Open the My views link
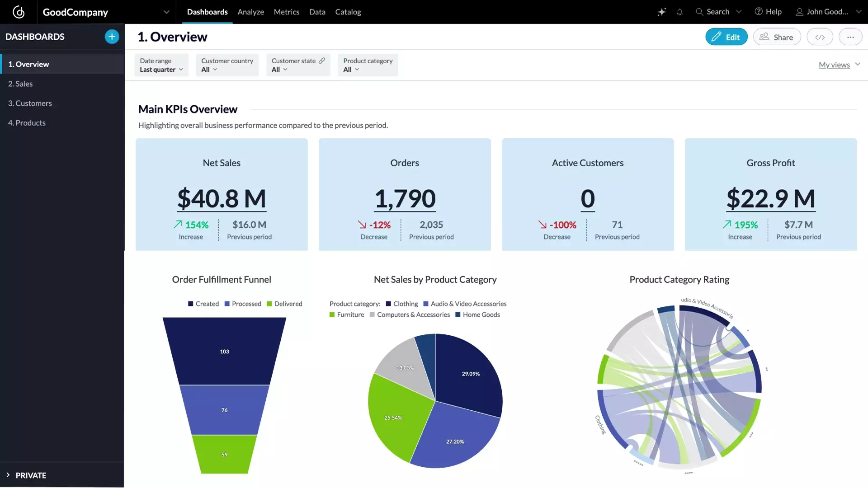The width and height of the screenshot is (868, 488). click(834, 65)
